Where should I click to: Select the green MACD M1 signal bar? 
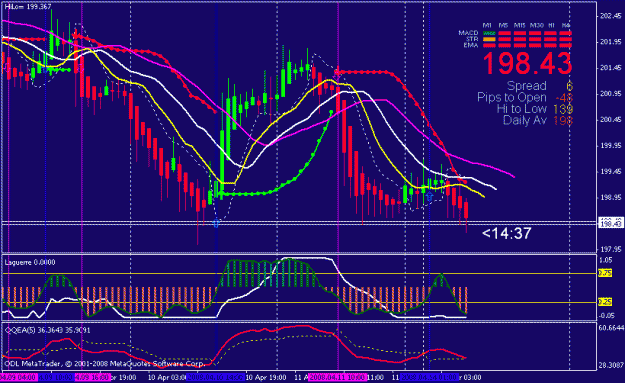(489, 33)
